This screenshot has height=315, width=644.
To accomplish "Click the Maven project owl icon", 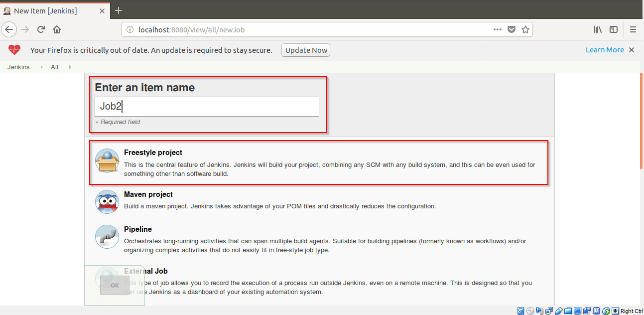I will [x=107, y=202].
